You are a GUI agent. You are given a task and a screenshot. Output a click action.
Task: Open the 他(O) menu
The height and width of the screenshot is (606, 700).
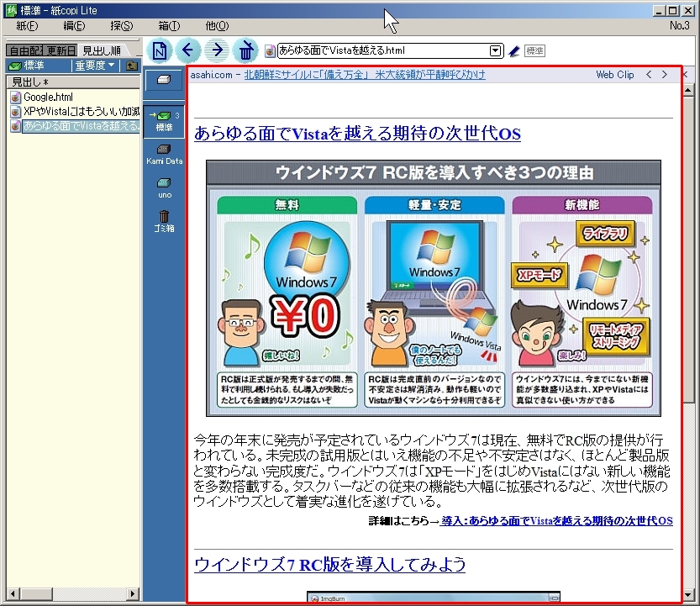point(217,26)
